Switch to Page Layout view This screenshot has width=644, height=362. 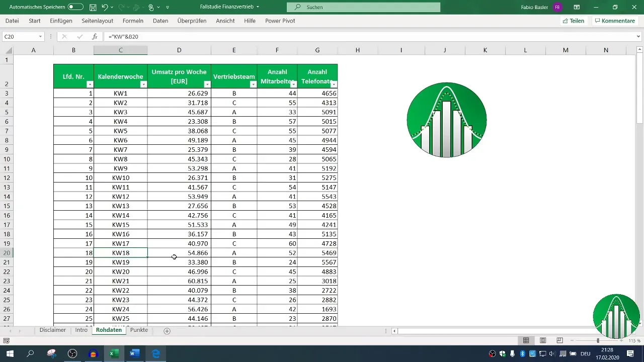(543, 340)
